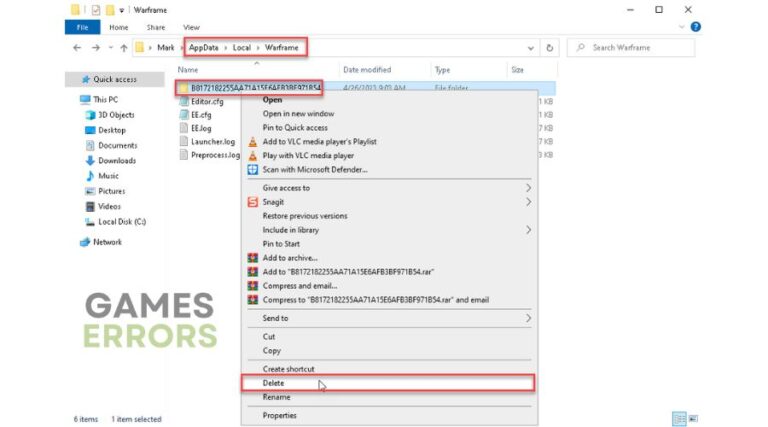Refresh the Warframe folder view
Screen dimensions: 768x427
(x=550, y=47)
